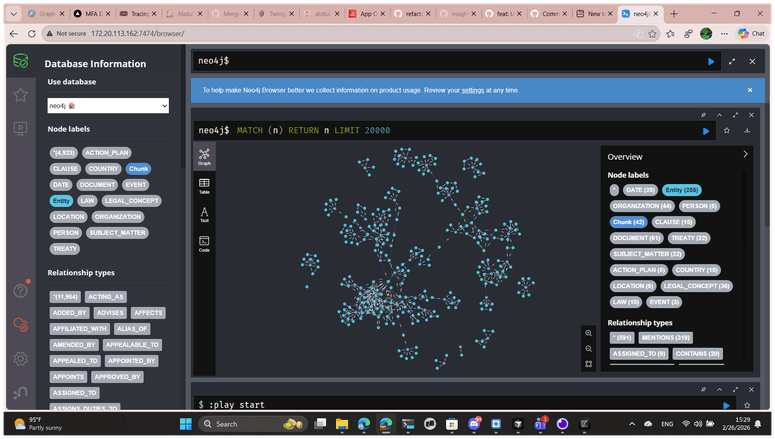
Task: Expand the top editor to fullscreen
Action: (x=732, y=61)
